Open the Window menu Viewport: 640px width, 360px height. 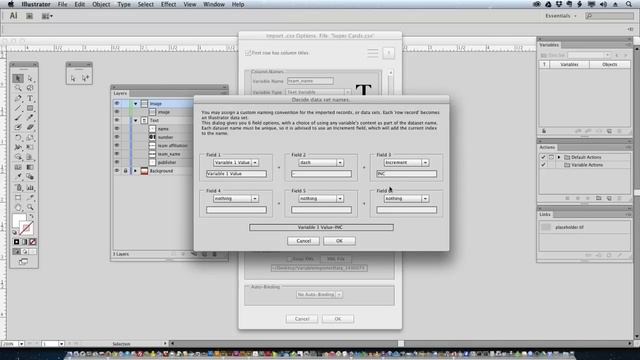click(x=214, y=4)
